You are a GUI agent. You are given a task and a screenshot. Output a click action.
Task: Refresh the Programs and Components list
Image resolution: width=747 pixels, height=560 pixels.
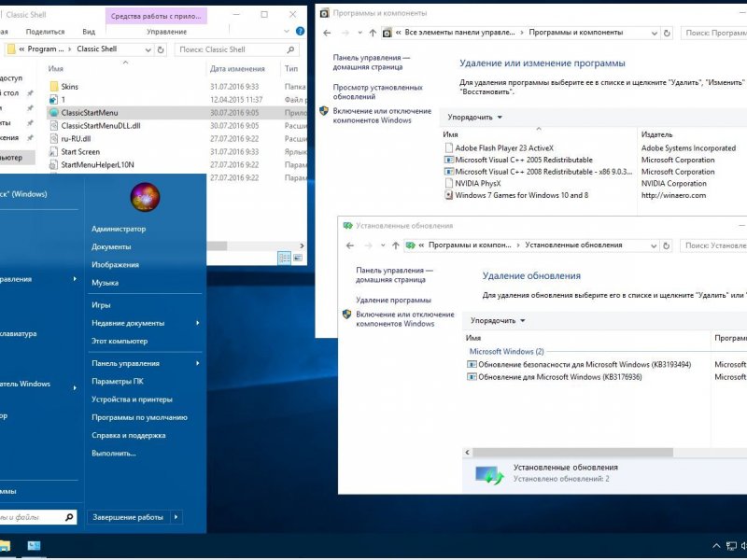point(667,33)
